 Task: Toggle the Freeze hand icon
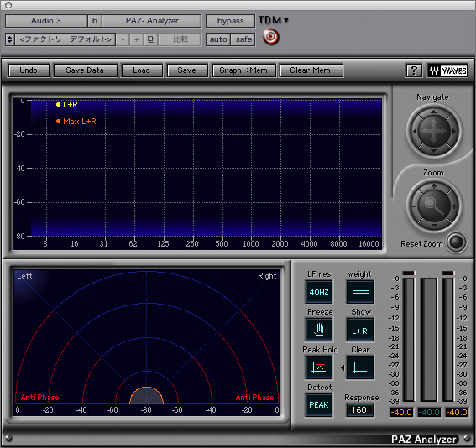click(319, 330)
